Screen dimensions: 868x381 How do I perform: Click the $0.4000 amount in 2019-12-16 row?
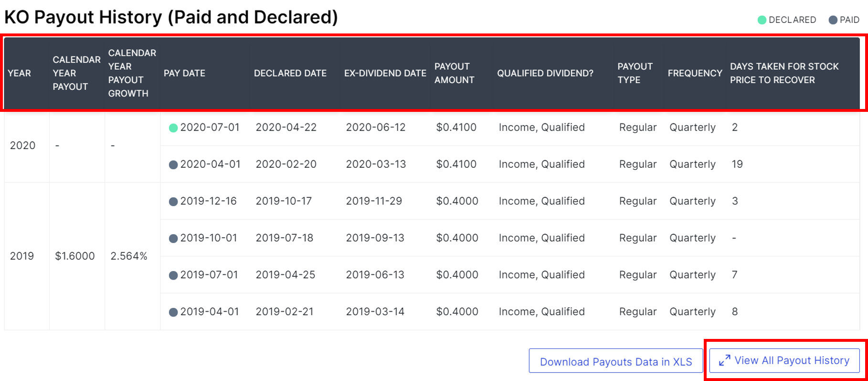(x=457, y=201)
